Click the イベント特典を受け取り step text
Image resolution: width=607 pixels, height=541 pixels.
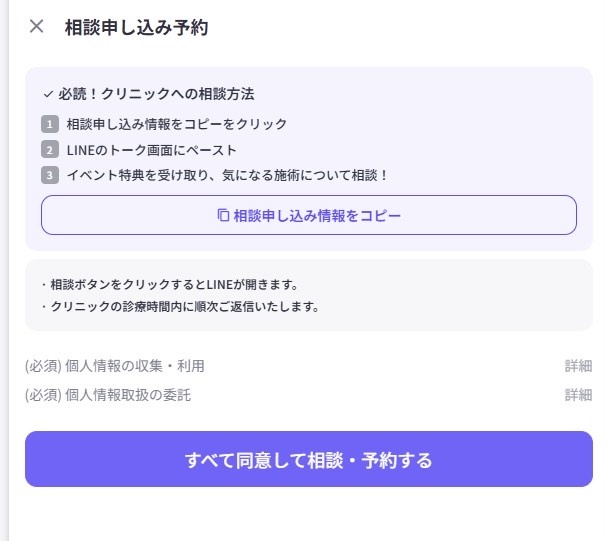click(227, 175)
